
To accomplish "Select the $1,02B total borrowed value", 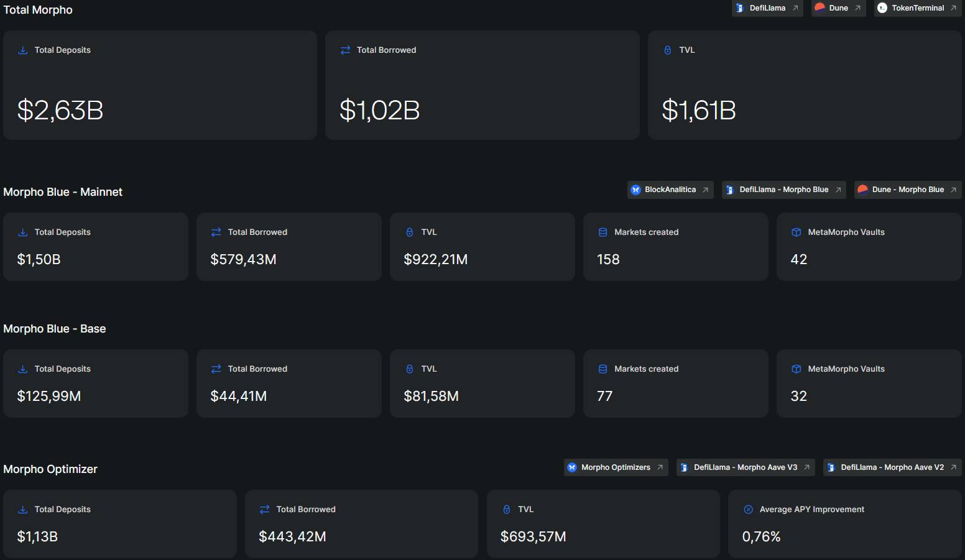I will pyautogui.click(x=379, y=111).
